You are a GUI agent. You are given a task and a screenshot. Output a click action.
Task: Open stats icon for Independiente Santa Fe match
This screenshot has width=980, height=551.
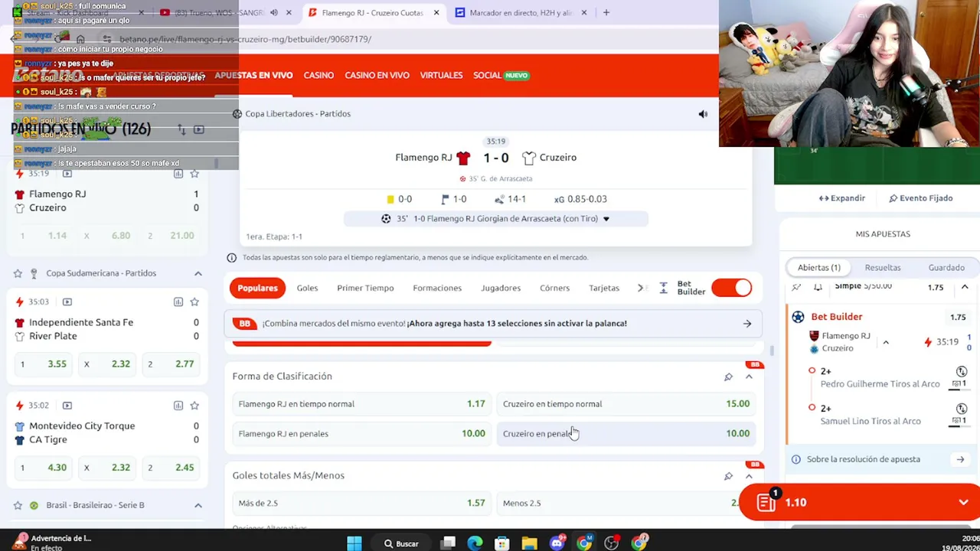[178, 302]
